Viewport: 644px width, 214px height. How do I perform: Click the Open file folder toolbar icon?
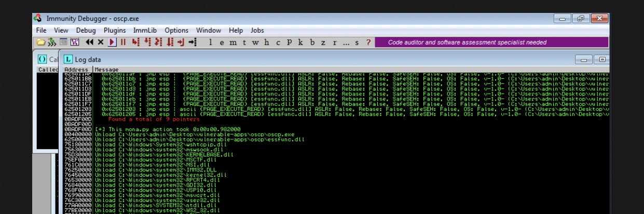pos(40,42)
